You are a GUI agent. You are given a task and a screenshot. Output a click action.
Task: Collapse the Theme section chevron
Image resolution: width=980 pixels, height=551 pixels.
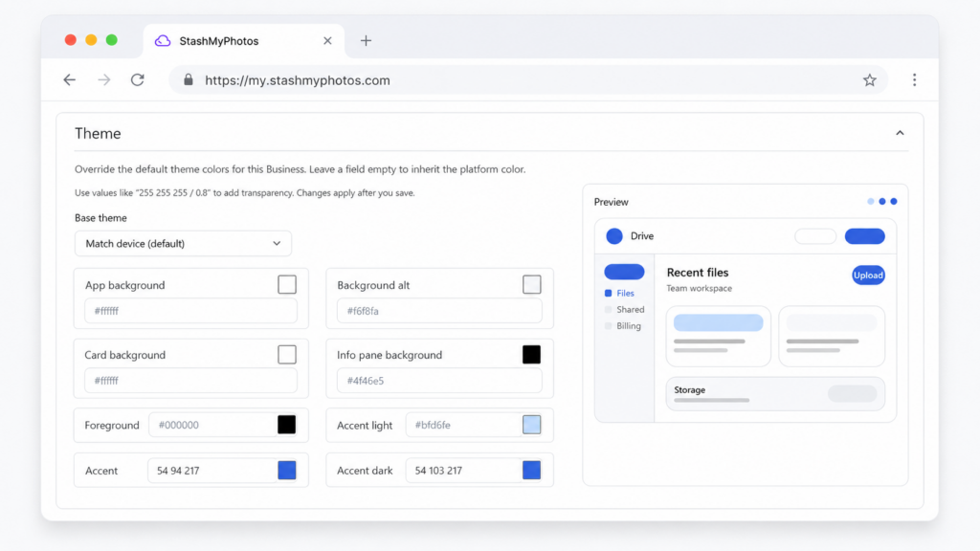pyautogui.click(x=900, y=133)
